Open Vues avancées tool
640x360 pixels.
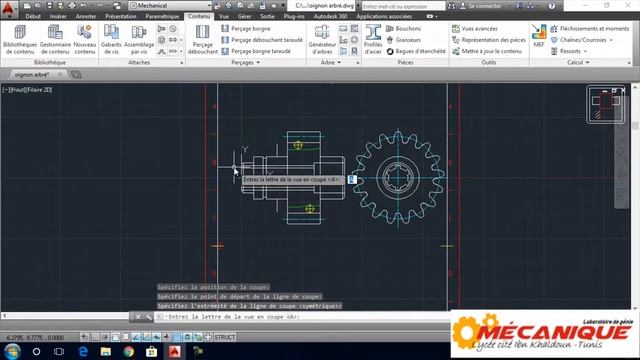coord(475,29)
